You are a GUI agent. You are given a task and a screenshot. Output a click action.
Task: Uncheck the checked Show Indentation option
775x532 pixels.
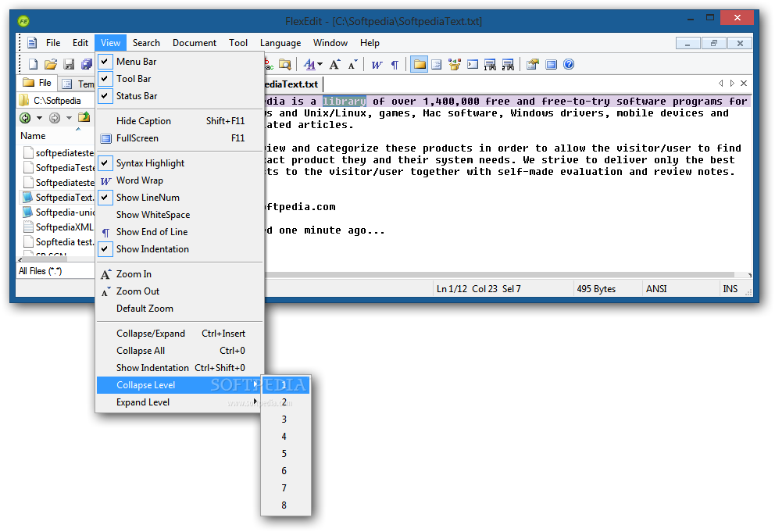(x=180, y=249)
